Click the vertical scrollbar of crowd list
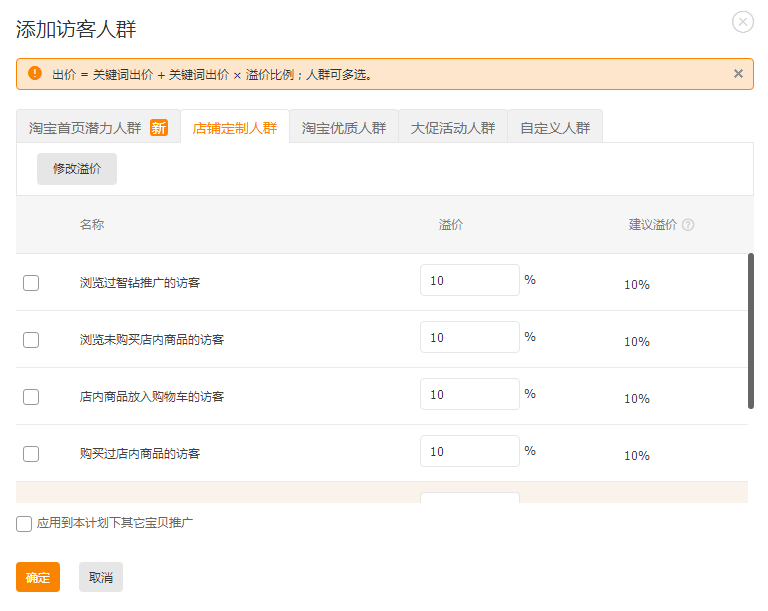Screen dimensions: 768x611 (751, 331)
